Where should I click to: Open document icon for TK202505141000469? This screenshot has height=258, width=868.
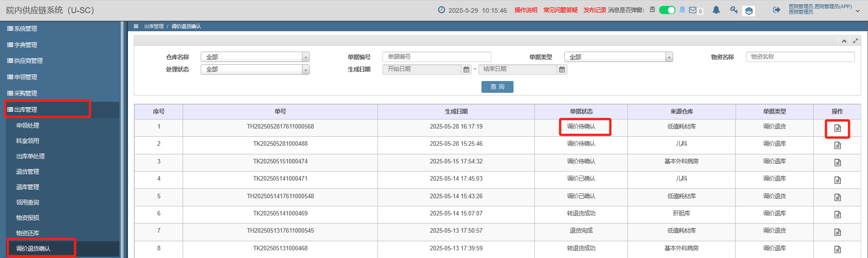(837, 215)
